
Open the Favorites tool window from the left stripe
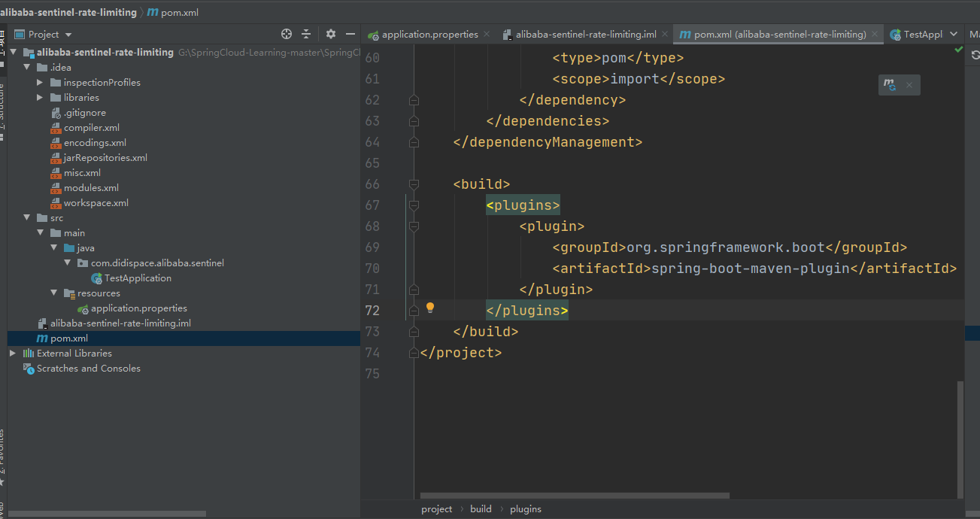(x=2, y=459)
